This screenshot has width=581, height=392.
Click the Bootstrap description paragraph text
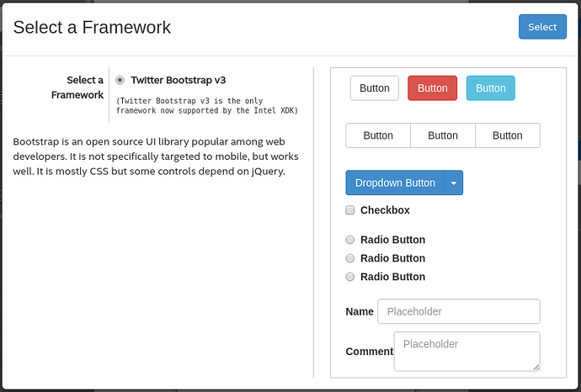(x=156, y=156)
